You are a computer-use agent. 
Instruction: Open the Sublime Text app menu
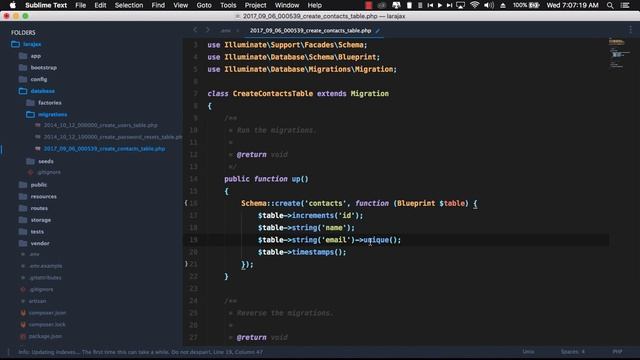tap(46, 5)
